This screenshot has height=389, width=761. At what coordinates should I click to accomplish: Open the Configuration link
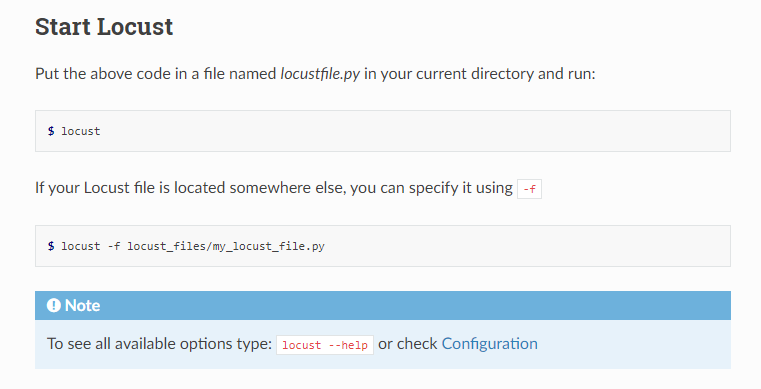point(489,344)
